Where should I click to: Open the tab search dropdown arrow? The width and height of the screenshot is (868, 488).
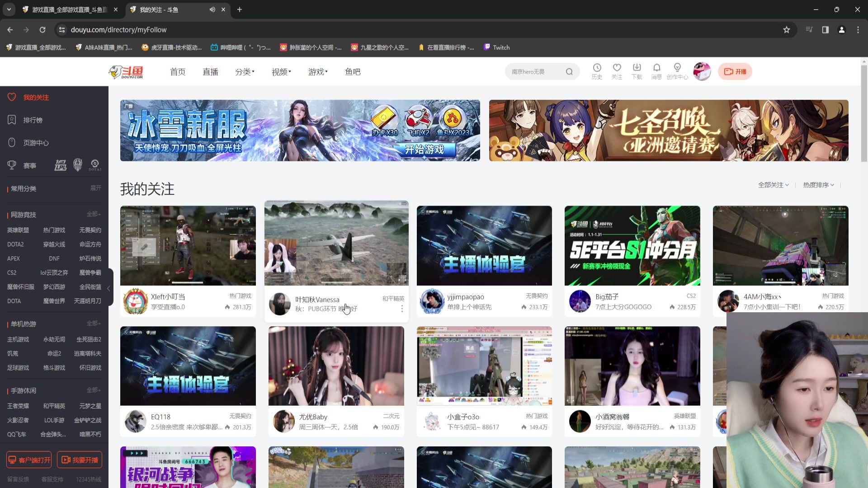(9, 9)
